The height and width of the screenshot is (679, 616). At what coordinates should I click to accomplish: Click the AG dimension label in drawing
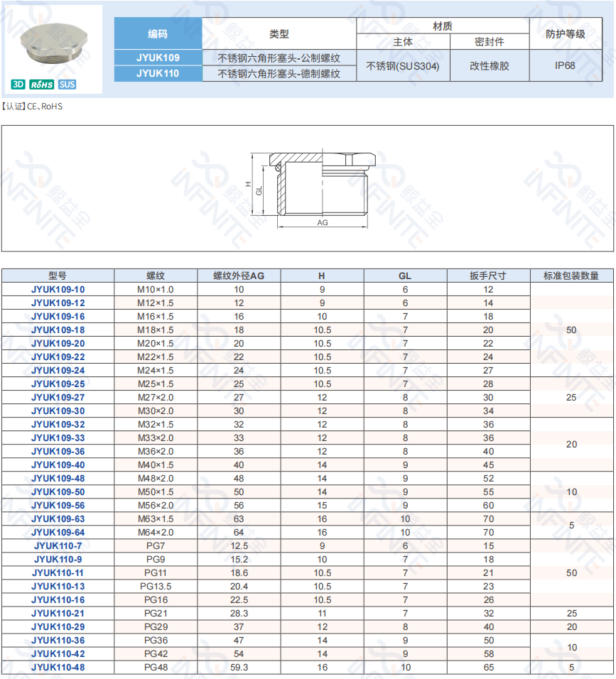[x=323, y=222]
